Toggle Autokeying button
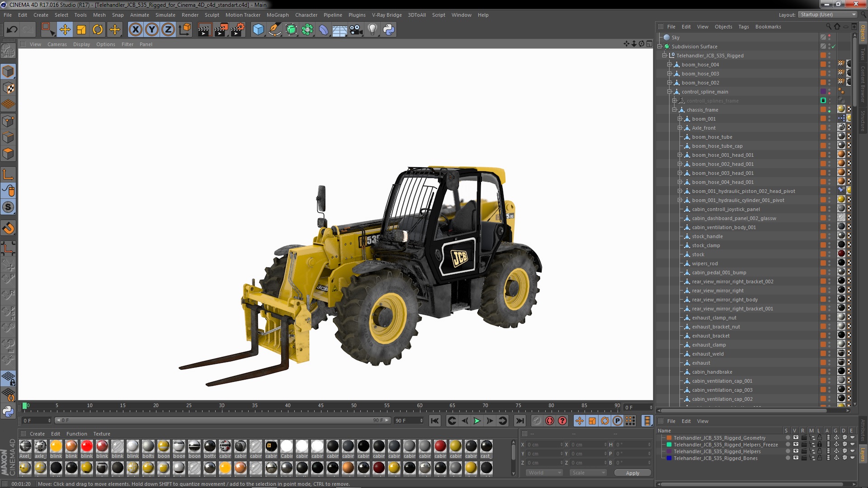This screenshot has width=868, height=488. tap(550, 421)
